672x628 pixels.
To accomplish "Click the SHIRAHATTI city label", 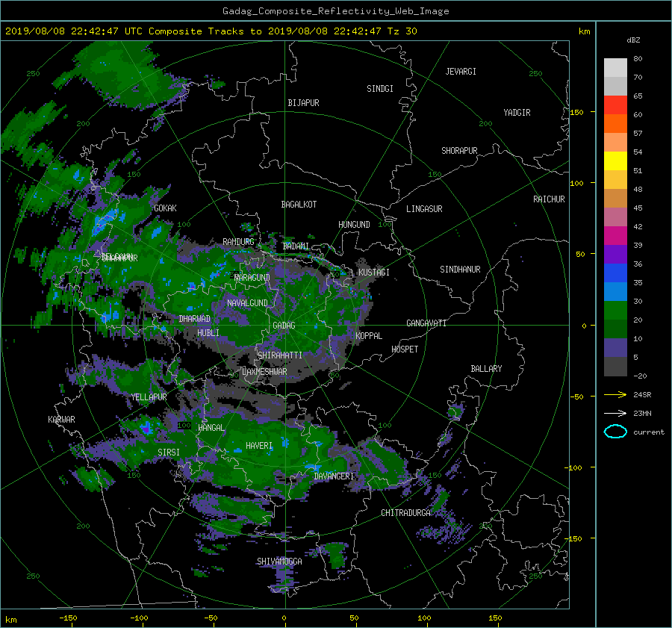I will pos(280,355).
